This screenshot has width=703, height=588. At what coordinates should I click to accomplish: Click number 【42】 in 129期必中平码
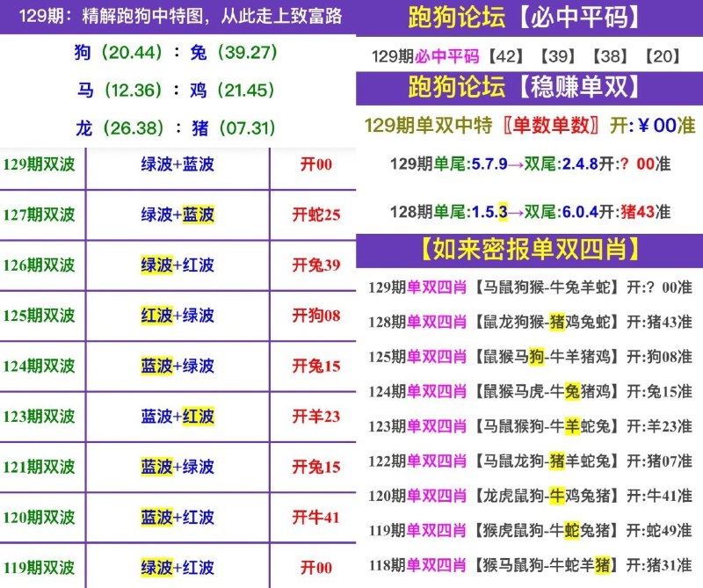click(x=509, y=56)
